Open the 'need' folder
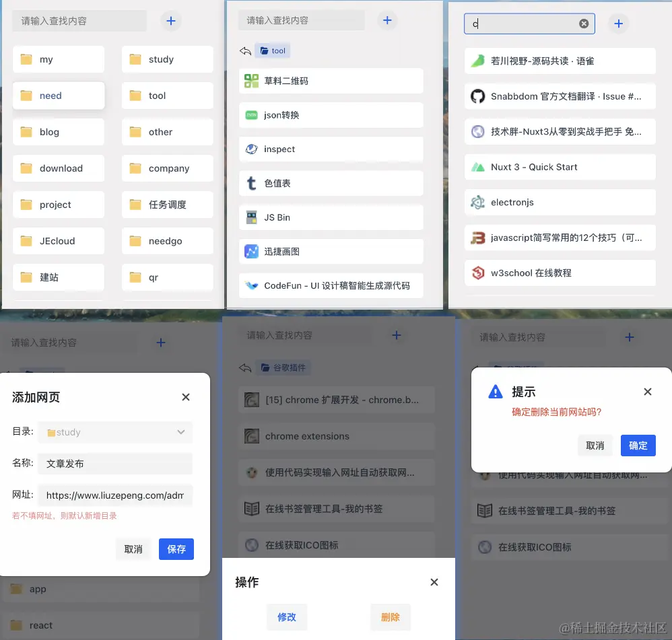 tap(59, 96)
